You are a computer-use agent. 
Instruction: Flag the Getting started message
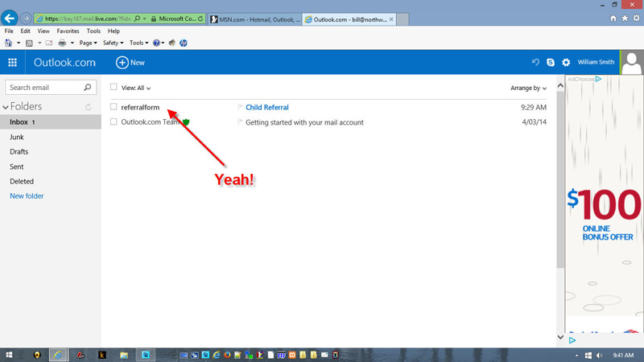click(x=240, y=122)
